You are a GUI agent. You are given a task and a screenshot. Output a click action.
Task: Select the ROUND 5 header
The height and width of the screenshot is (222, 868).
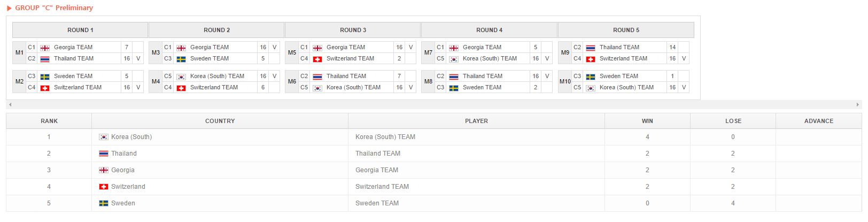click(626, 30)
